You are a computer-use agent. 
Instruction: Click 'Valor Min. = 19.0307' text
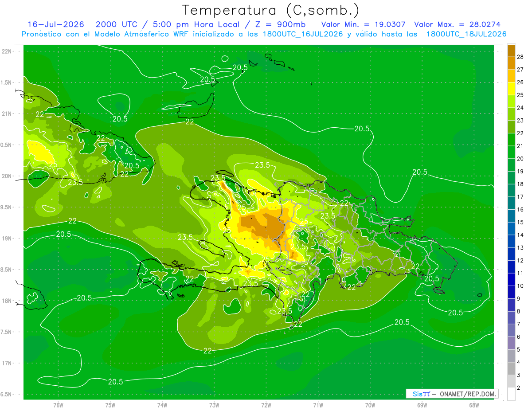click(x=364, y=24)
